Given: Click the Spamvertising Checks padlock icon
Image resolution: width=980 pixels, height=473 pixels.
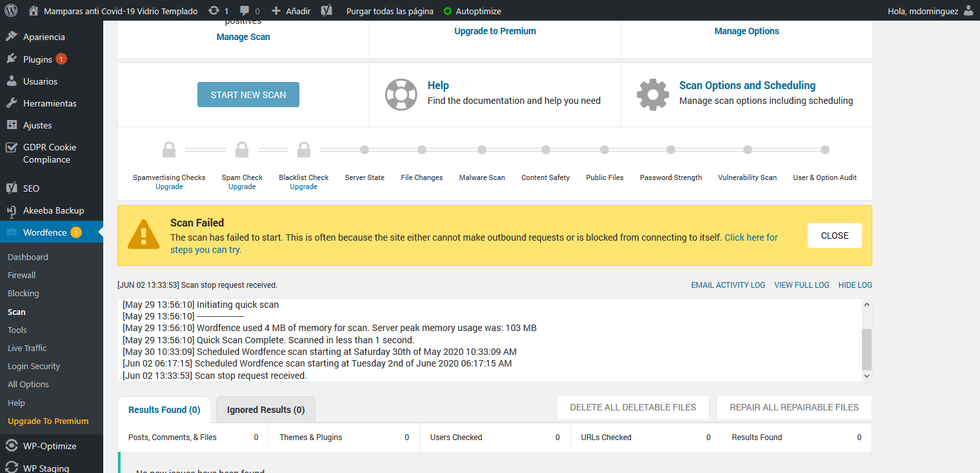Looking at the screenshot, I should tap(169, 150).
